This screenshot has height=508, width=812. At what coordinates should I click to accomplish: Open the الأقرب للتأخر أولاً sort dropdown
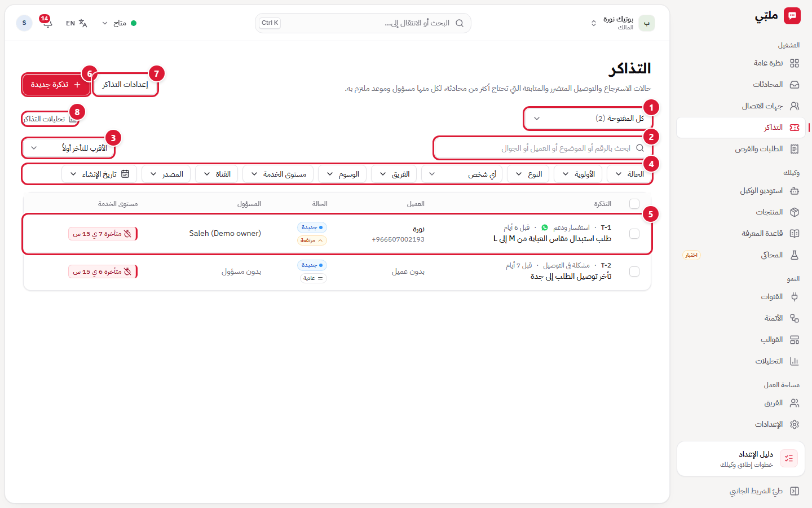[69, 148]
